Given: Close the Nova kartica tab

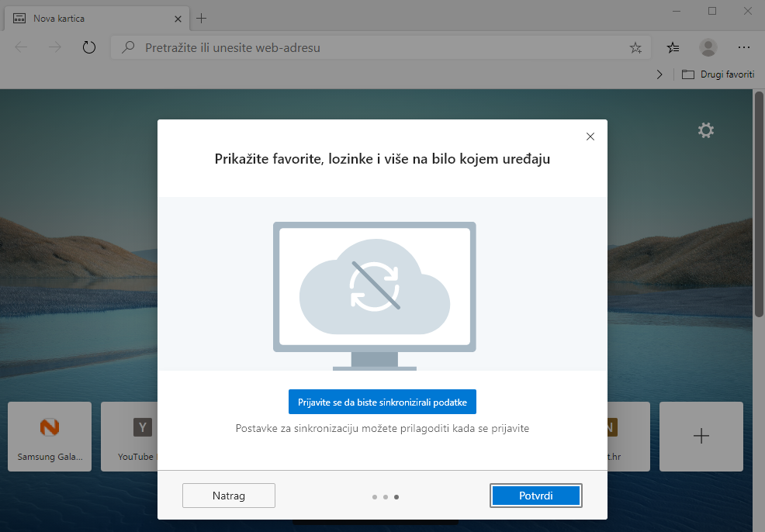Looking at the screenshot, I should pyautogui.click(x=178, y=18).
